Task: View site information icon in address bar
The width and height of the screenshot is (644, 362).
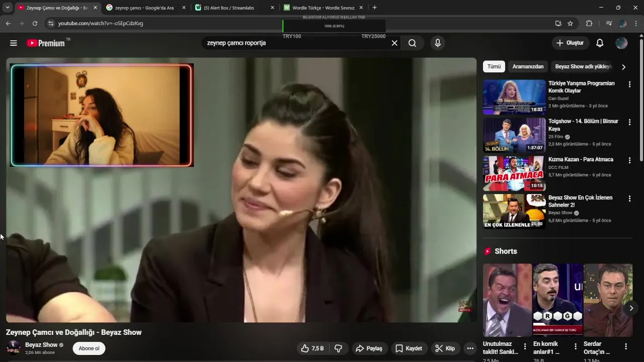Action: pos(50,24)
